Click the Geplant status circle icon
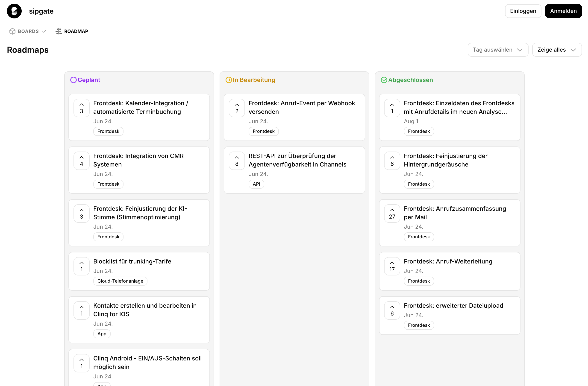588x386 pixels. 73,80
